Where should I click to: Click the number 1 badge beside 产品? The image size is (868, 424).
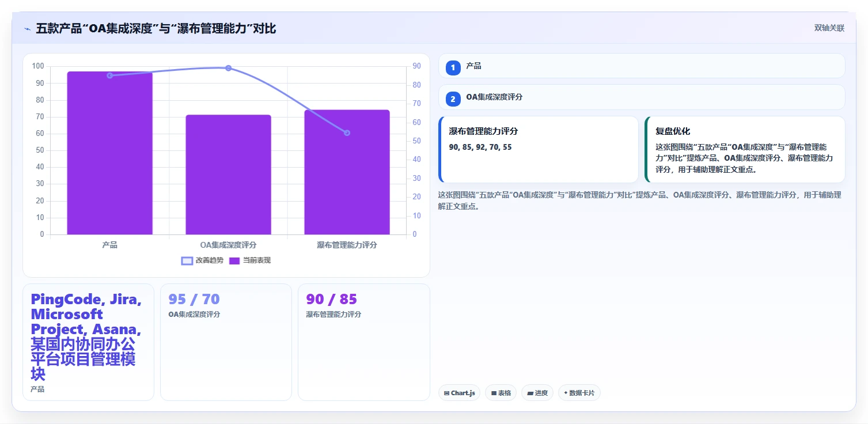[453, 67]
